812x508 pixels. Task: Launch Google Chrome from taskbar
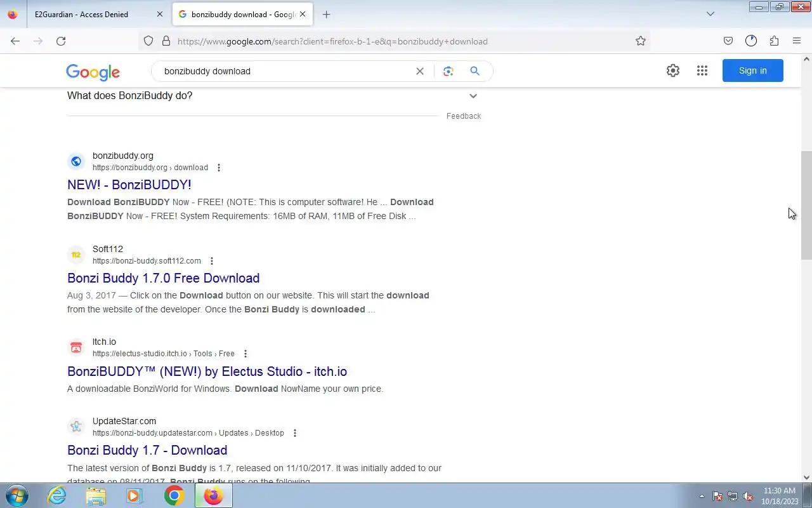[x=174, y=495]
